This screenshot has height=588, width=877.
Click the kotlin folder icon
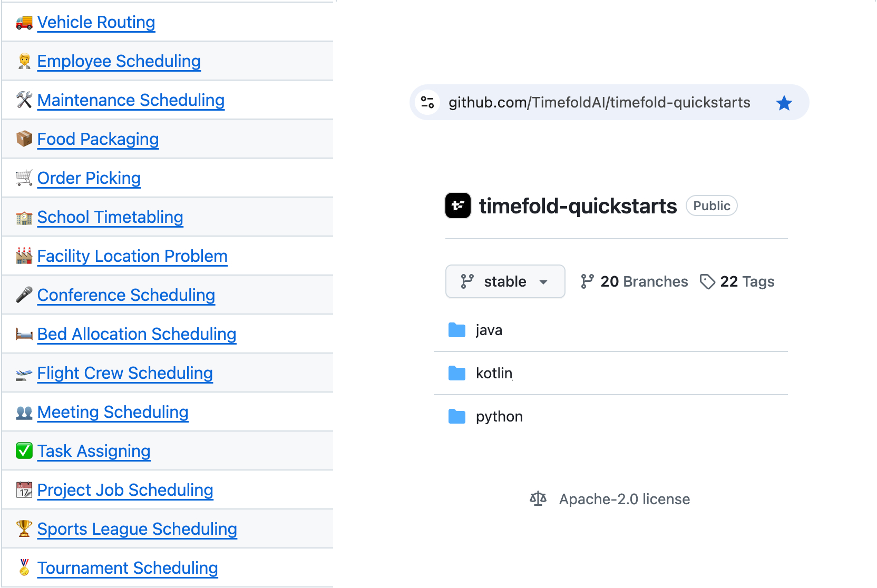point(456,374)
